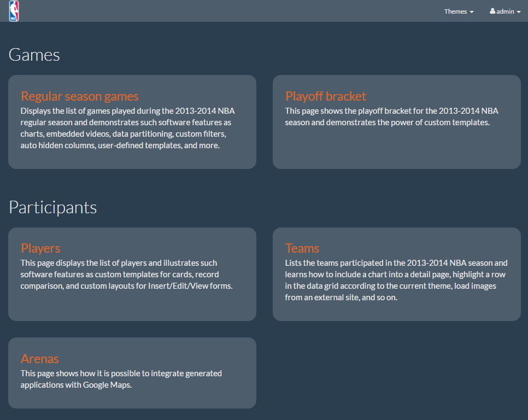The height and width of the screenshot is (420, 528).
Task: Click the Games section heading
Action: click(34, 55)
